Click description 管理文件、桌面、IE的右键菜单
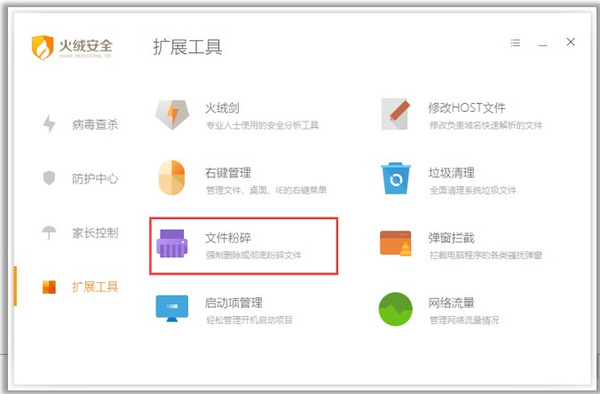The image size is (600, 394). (x=266, y=190)
